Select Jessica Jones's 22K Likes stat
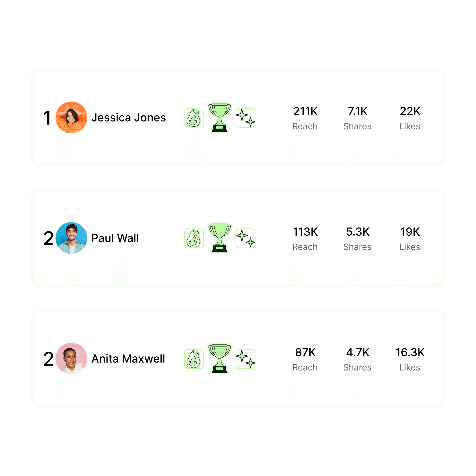Image resolution: width=476 pixels, height=476 pixels. pos(410,118)
